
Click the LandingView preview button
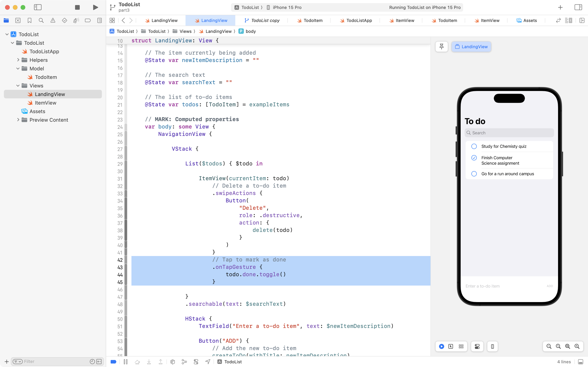click(x=471, y=47)
